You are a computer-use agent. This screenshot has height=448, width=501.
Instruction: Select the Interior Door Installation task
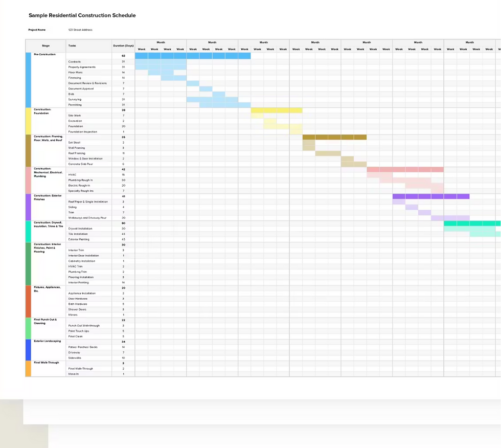click(x=83, y=256)
